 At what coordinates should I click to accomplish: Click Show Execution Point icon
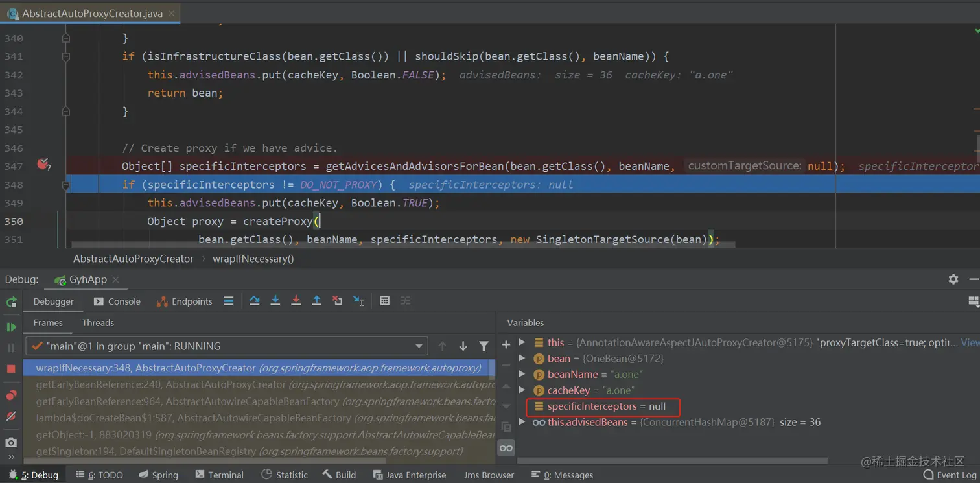pos(228,301)
